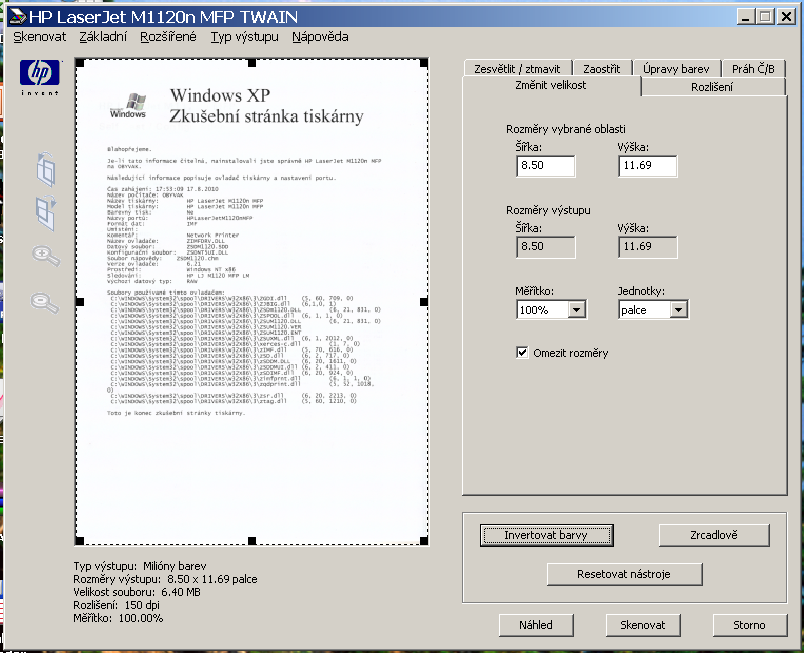This screenshot has width=804, height=653.
Task: Rotate the preview counterclockwise with rotate-left icon
Action: coord(46,169)
